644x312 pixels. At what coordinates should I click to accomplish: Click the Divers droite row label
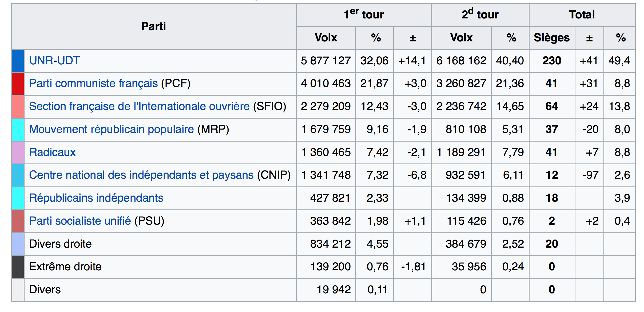[61, 244]
